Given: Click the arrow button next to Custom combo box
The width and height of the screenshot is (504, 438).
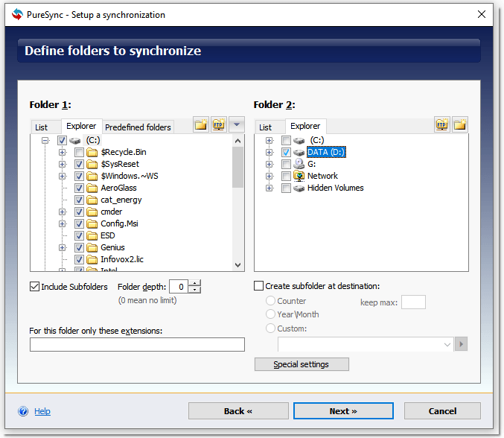Looking at the screenshot, I should 462,344.
